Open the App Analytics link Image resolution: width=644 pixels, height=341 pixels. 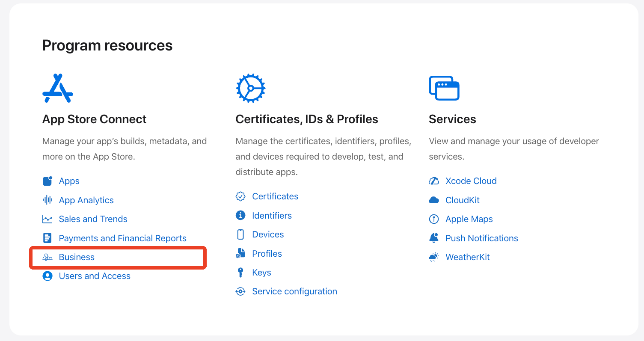86,200
